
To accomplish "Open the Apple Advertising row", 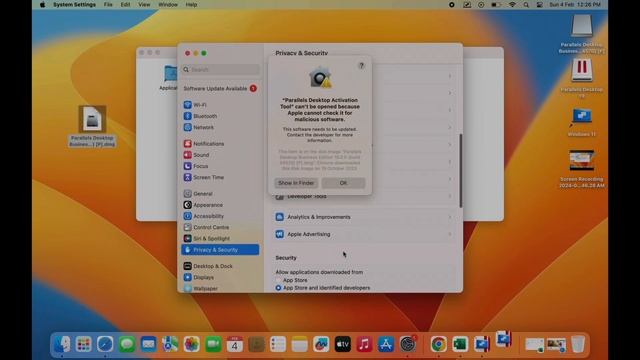I will [x=364, y=234].
